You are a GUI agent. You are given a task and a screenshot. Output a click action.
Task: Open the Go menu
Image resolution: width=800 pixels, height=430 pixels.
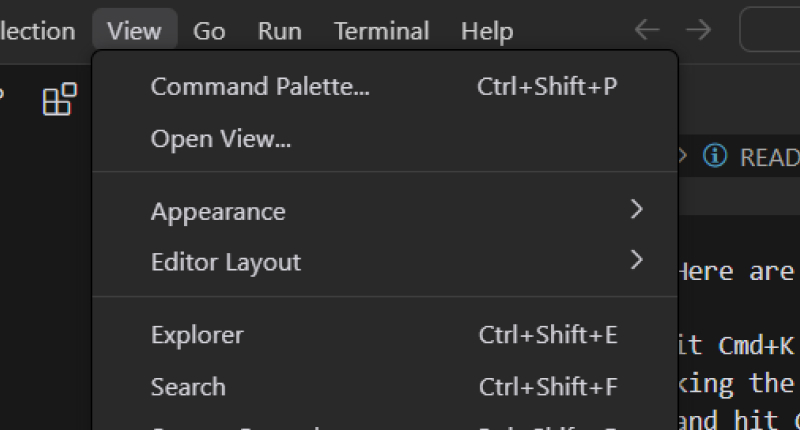pyautogui.click(x=209, y=31)
